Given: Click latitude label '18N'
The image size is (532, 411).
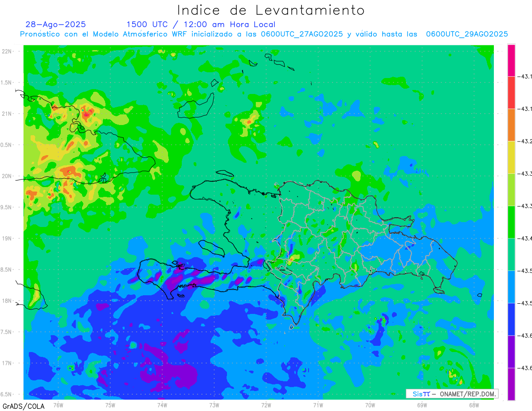Looking at the screenshot, I should click(x=7, y=301).
